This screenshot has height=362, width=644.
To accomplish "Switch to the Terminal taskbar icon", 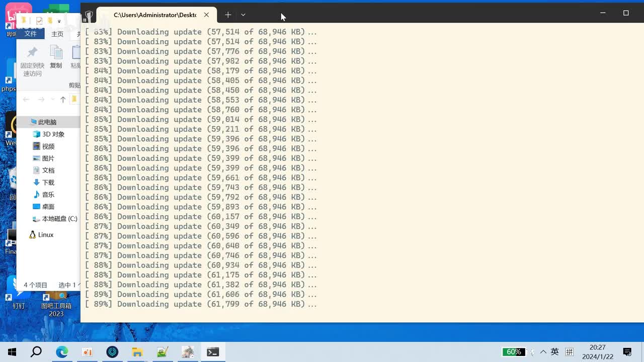I will pyautogui.click(x=213, y=352).
